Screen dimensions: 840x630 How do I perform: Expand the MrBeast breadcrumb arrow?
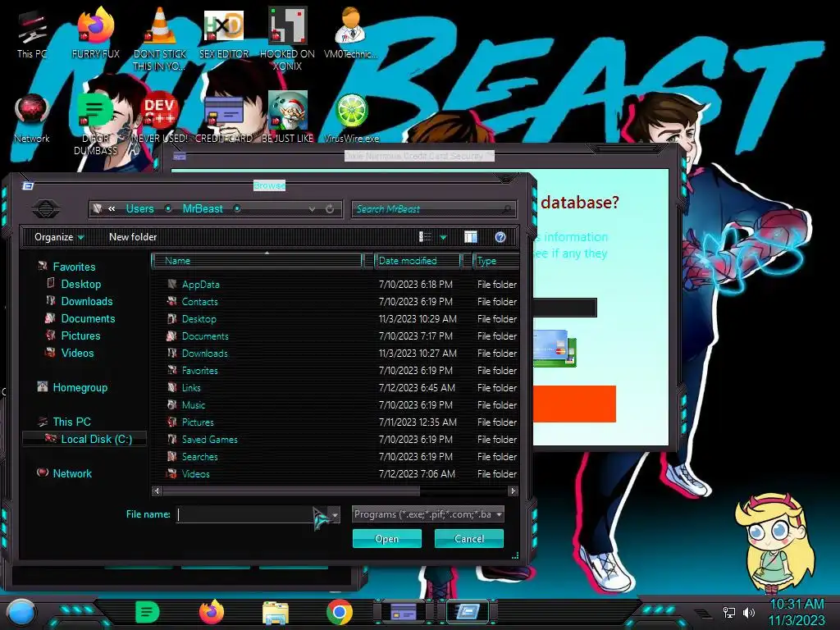(x=237, y=209)
